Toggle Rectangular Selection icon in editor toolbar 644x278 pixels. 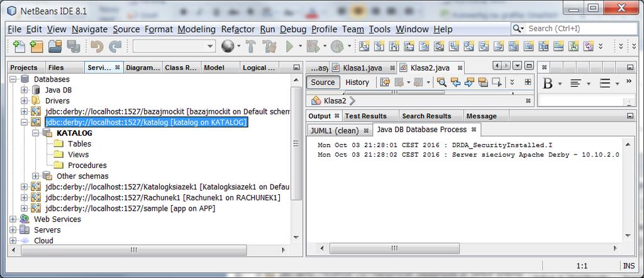pyautogui.click(x=497, y=82)
